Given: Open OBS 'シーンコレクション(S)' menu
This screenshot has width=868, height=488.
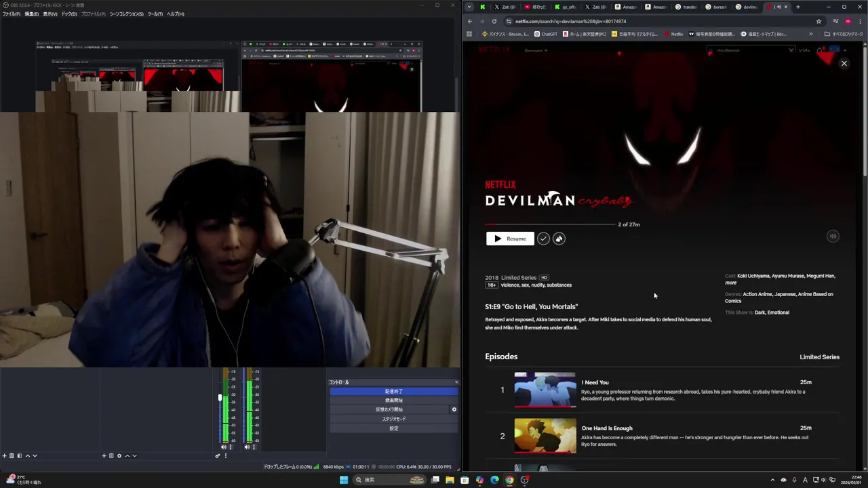Looking at the screenshot, I should [x=127, y=14].
